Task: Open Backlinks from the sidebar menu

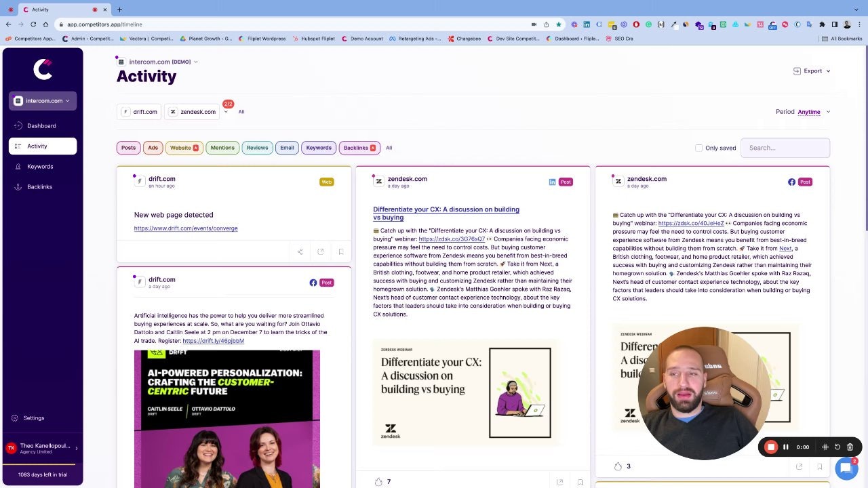Action: click(x=39, y=187)
